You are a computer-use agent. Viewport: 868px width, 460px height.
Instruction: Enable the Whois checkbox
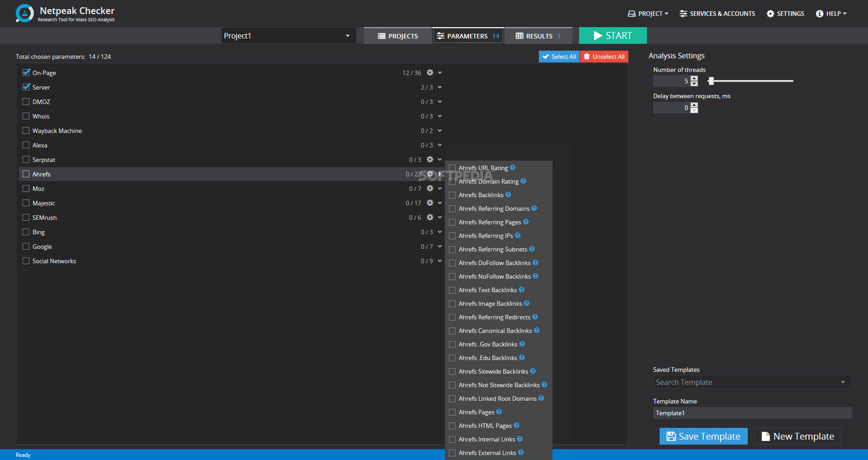coord(26,116)
